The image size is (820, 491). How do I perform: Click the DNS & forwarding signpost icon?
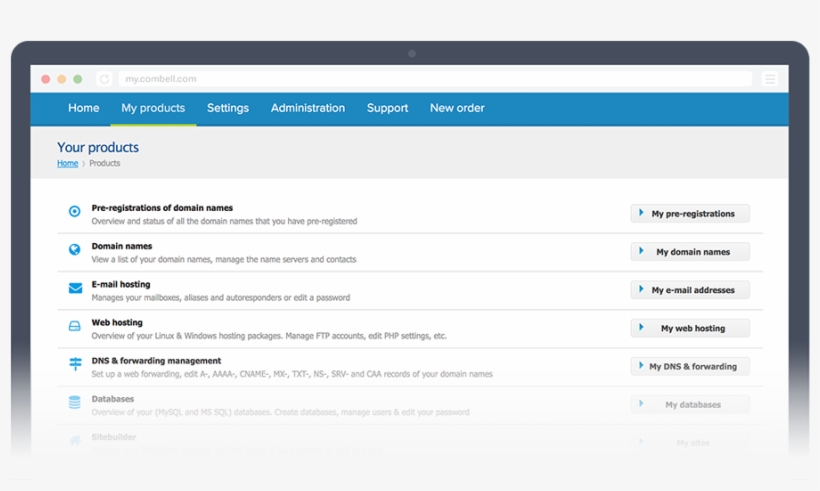[x=75, y=364]
